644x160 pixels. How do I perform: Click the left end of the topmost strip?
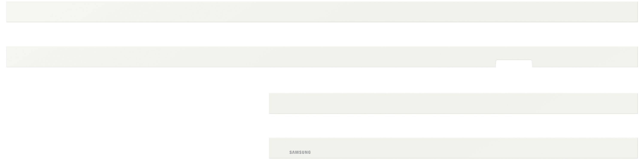[x=10, y=12]
